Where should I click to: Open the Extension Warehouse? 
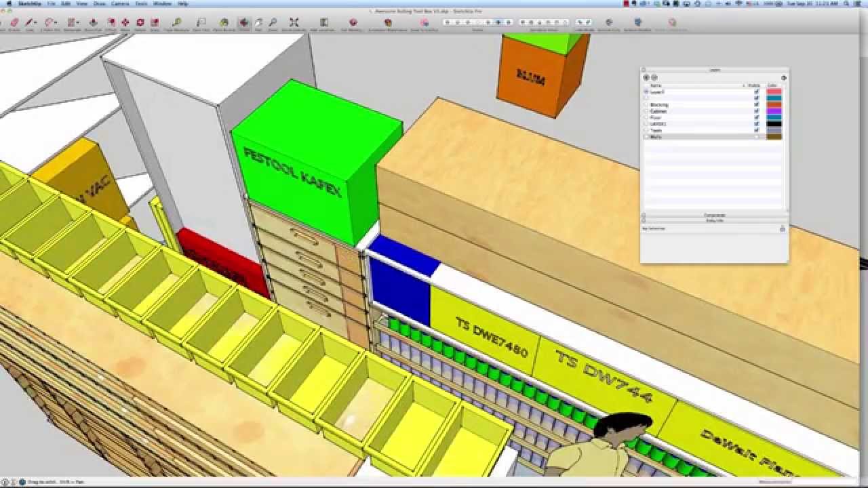(x=388, y=22)
